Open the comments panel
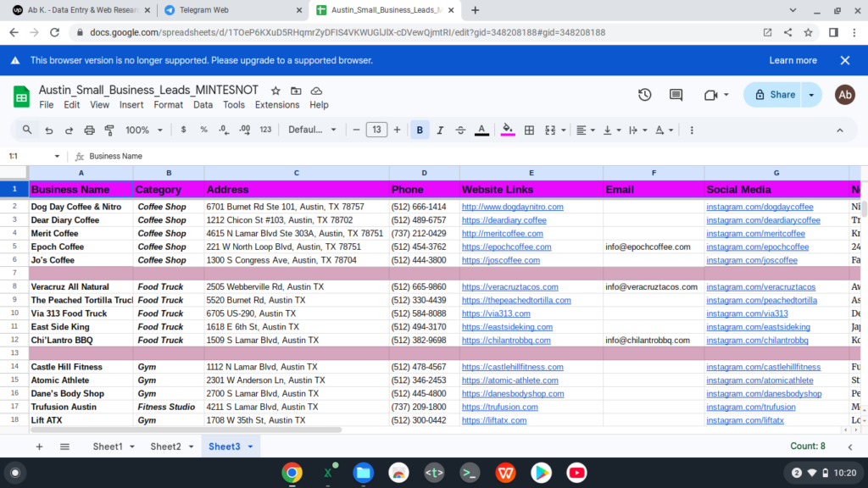Viewport: 868px width, 488px height. 676,95
